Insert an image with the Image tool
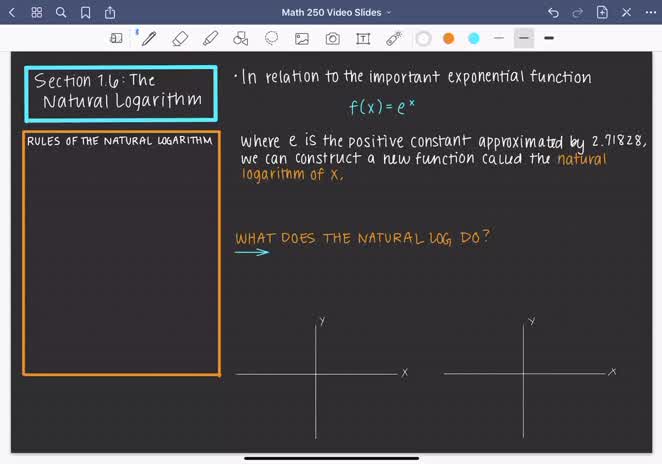The image size is (662, 464). [x=301, y=38]
